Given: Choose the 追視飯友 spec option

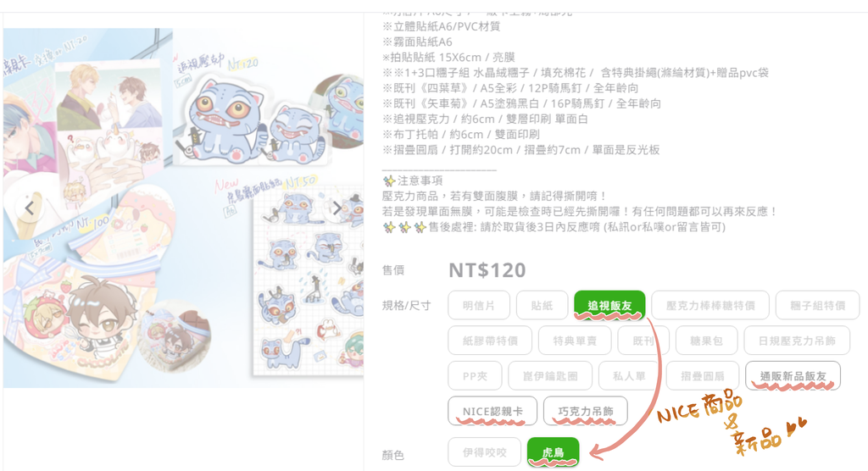Looking at the screenshot, I should (609, 306).
